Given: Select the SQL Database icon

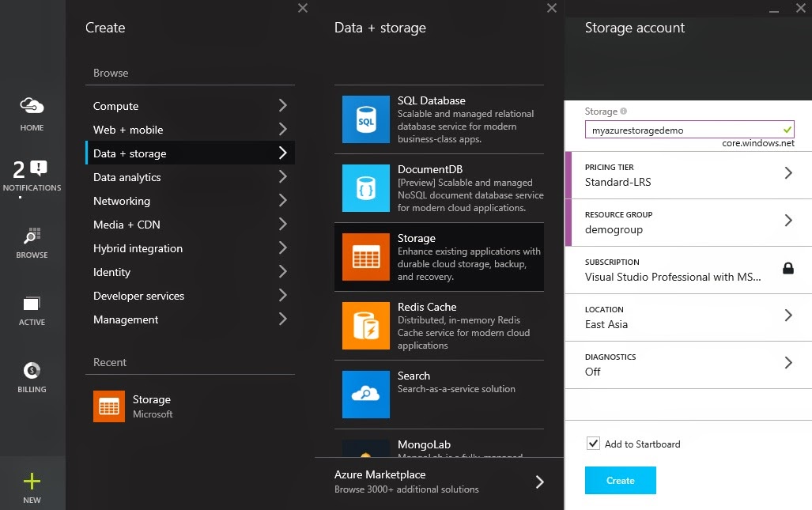Looking at the screenshot, I should click(366, 119).
